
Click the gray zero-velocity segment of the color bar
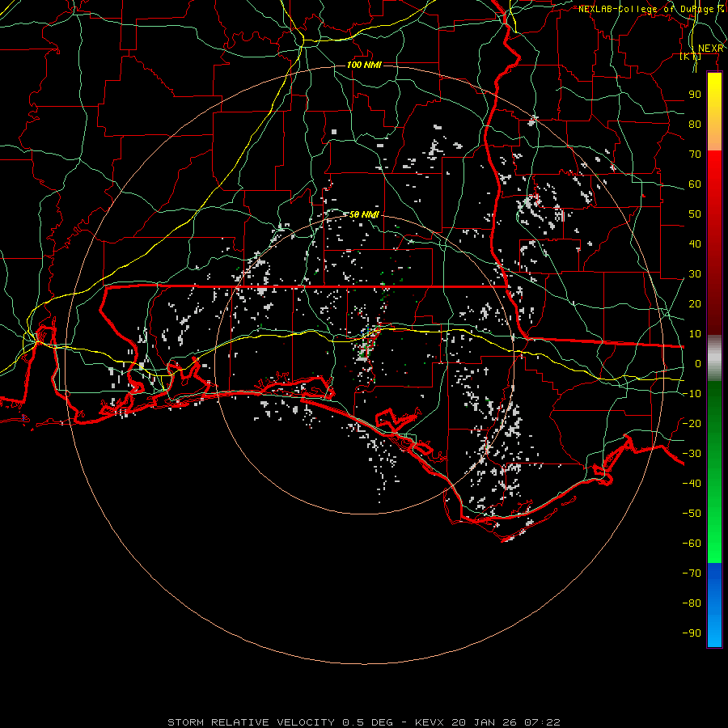pos(714,358)
